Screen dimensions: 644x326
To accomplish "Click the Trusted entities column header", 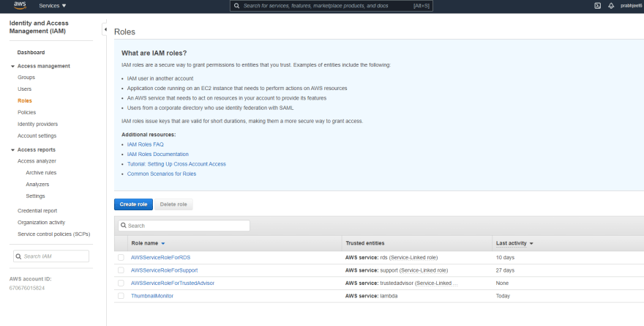I will (364, 243).
